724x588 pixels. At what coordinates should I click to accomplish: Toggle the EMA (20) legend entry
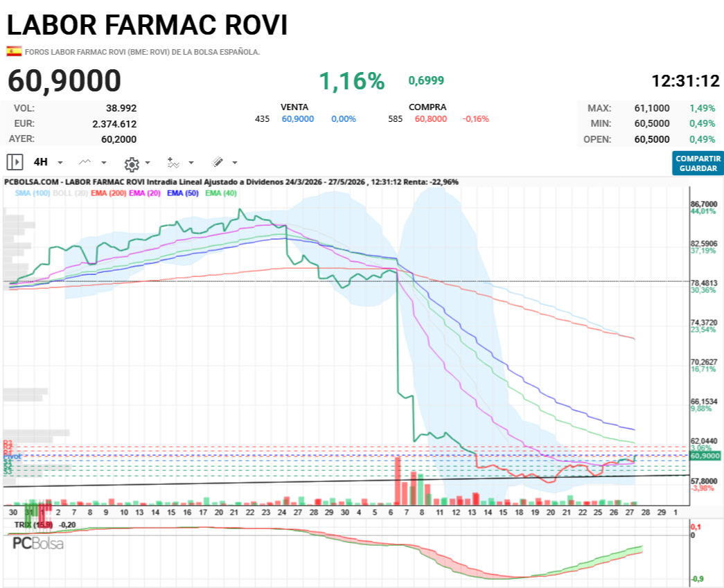pos(145,193)
